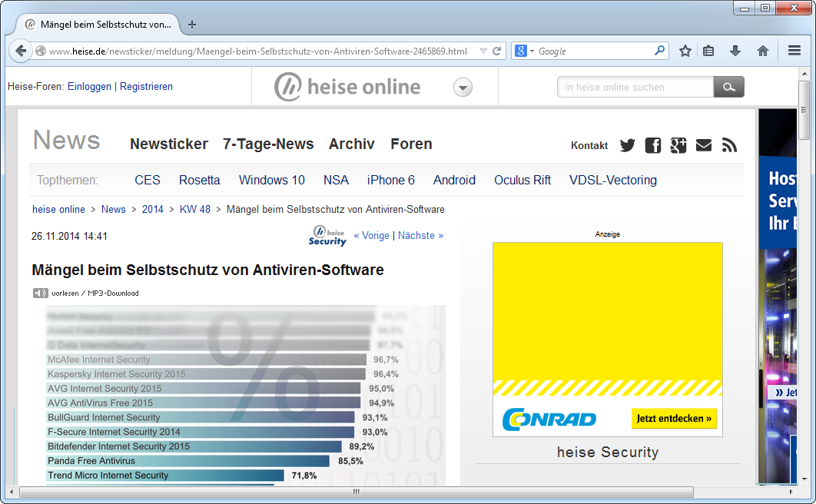Go back using the browser back arrow
This screenshot has width=816, height=504.
point(21,51)
